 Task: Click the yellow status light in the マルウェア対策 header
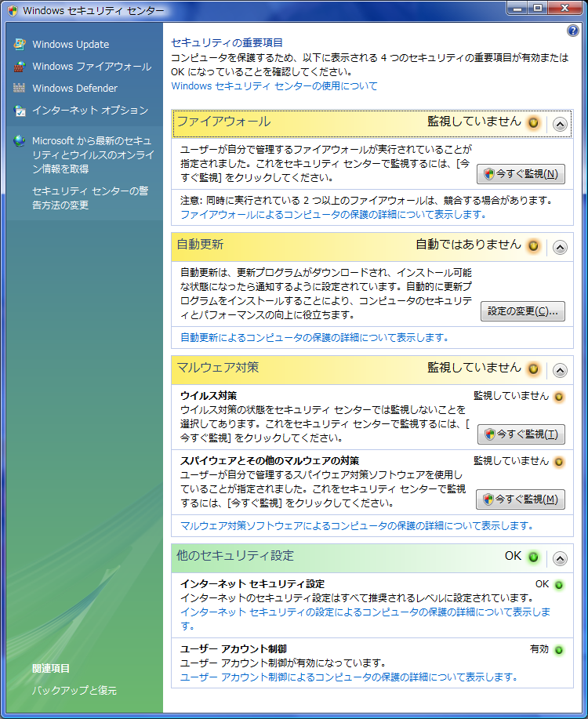(x=533, y=369)
